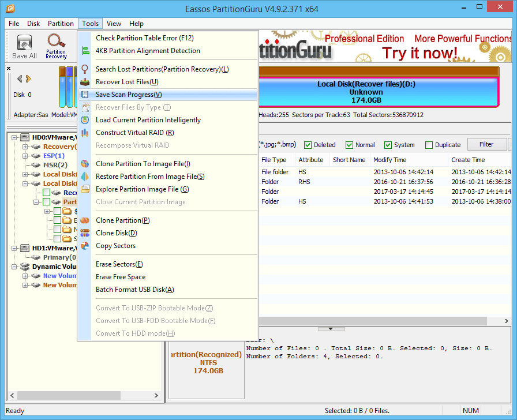
Task: Open the Disk menu
Action: point(33,24)
